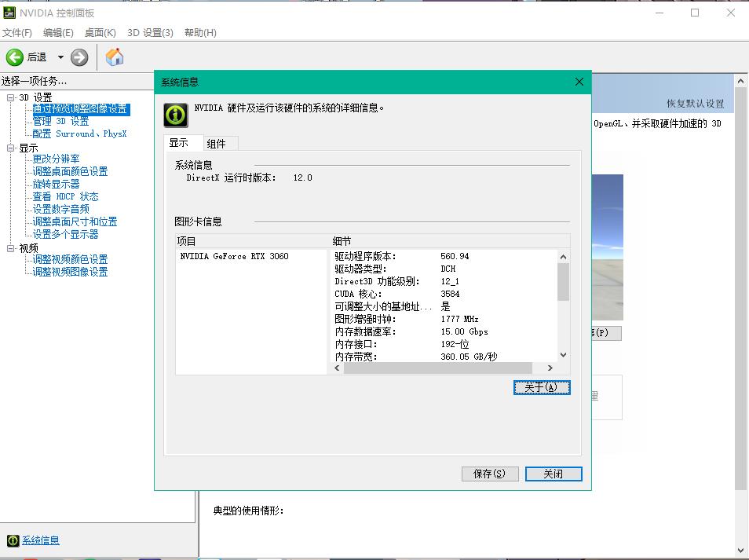The width and height of the screenshot is (749, 560).
Task: Maximize the NVIDIA 控制面板 window
Action: (695, 13)
